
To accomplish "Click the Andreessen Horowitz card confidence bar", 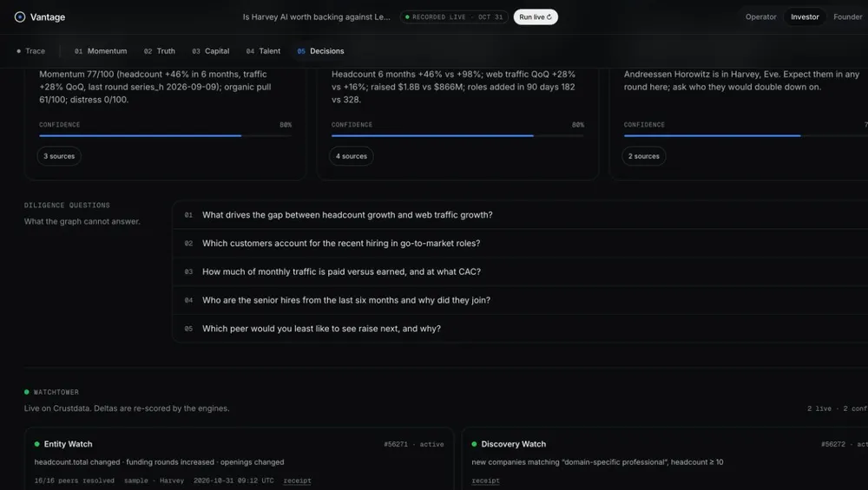I will pyautogui.click(x=746, y=135).
